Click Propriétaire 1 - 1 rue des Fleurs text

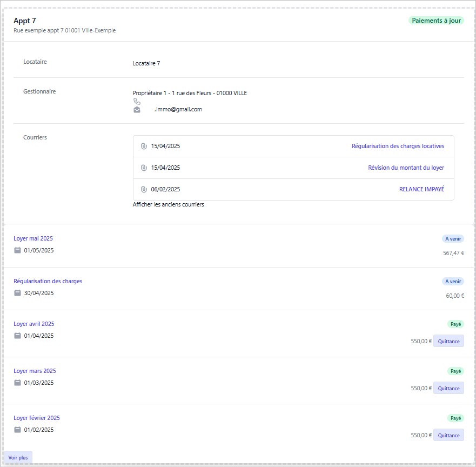pyautogui.click(x=190, y=93)
